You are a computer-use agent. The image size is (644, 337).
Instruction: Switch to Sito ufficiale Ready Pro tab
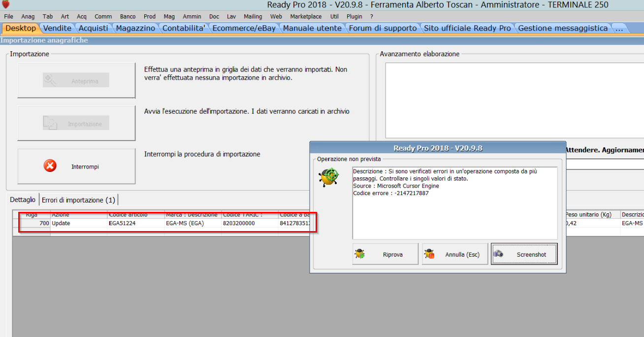tap(467, 28)
